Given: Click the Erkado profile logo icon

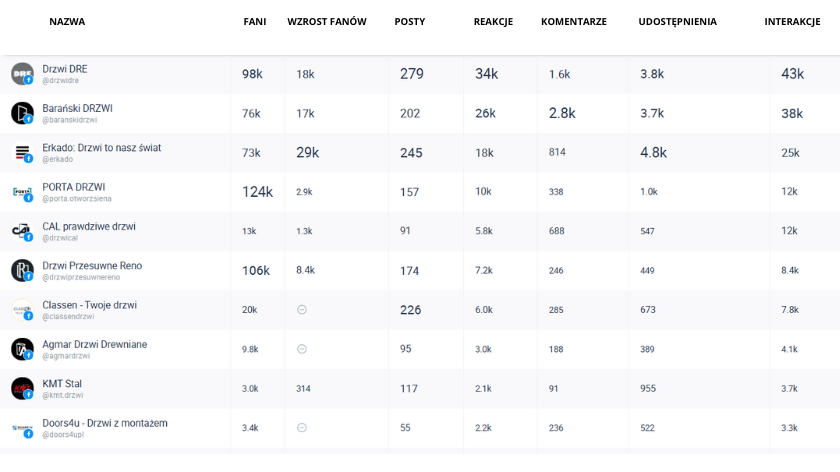Looking at the screenshot, I should click(22, 153).
